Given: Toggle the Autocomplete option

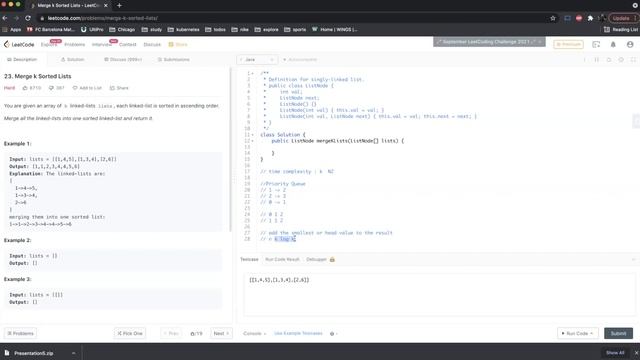Looking at the screenshot, I should click(x=300, y=60).
